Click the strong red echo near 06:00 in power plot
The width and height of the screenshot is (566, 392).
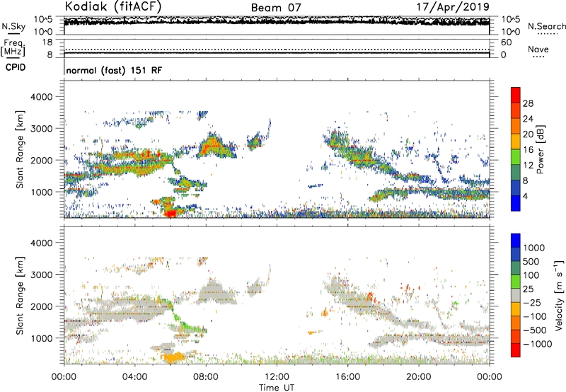tap(170, 213)
